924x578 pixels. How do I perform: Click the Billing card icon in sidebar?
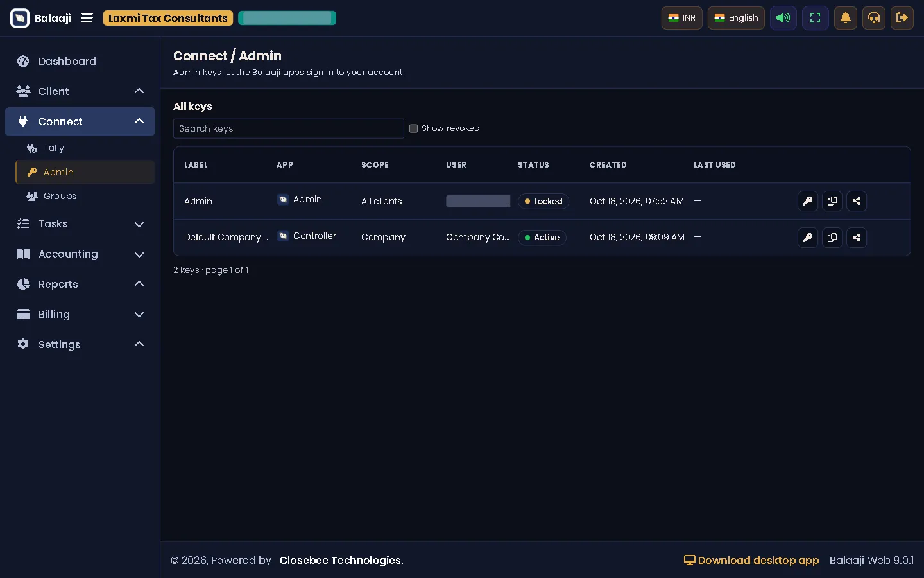click(23, 314)
